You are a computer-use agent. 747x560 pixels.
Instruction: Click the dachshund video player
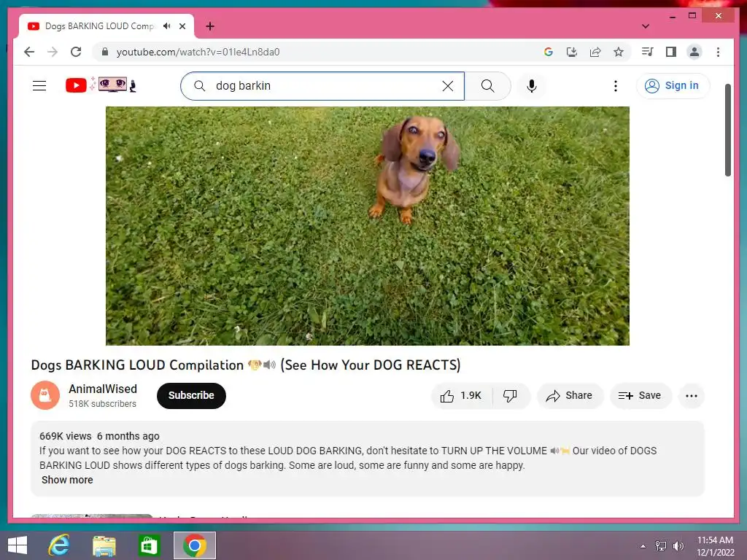click(368, 226)
